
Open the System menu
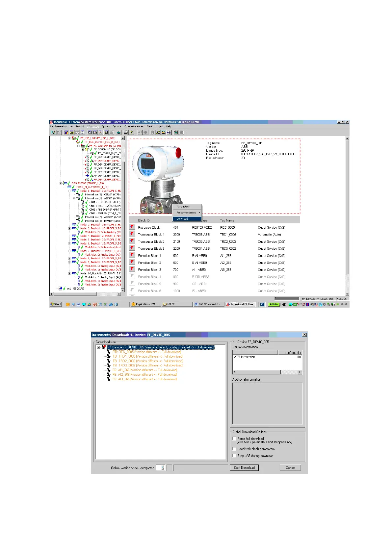(106, 126)
